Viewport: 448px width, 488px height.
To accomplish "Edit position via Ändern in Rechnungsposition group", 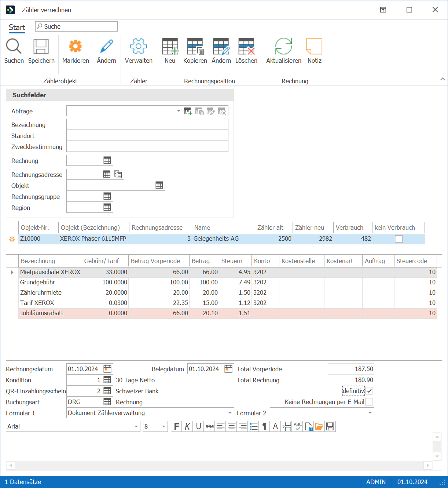I will coord(221,47).
